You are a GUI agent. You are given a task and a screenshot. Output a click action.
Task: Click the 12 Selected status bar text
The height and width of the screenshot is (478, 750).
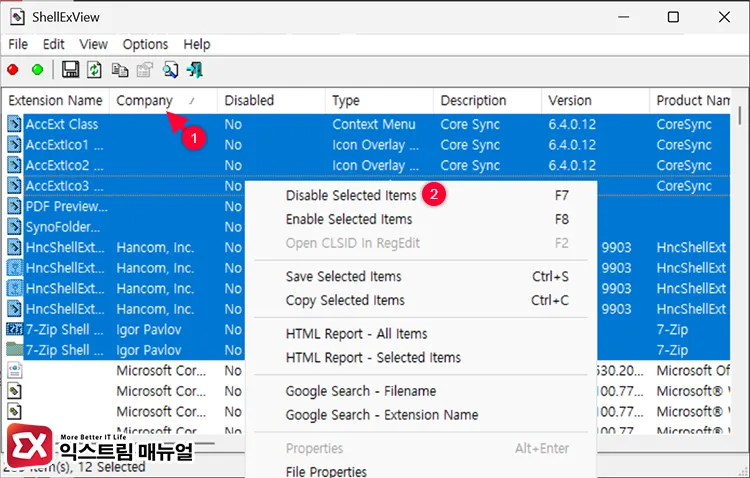pyautogui.click(x=111, y=467)
